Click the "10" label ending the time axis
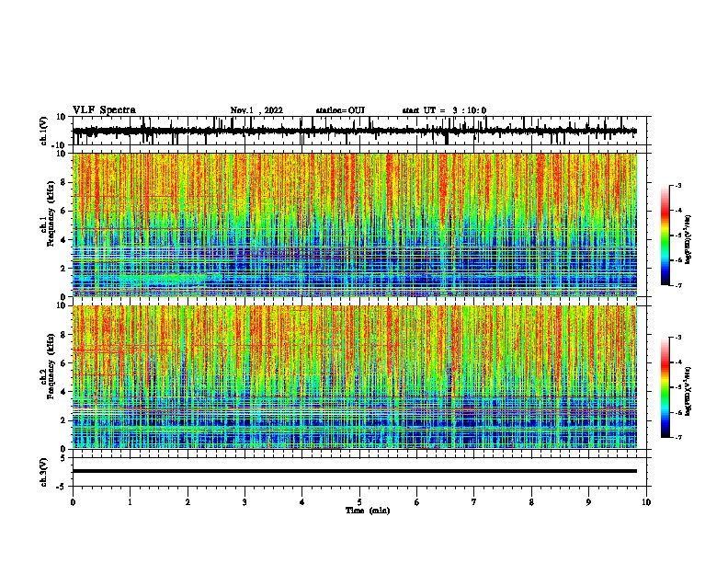This screenshot has width=728, height=563. [646, 502]
